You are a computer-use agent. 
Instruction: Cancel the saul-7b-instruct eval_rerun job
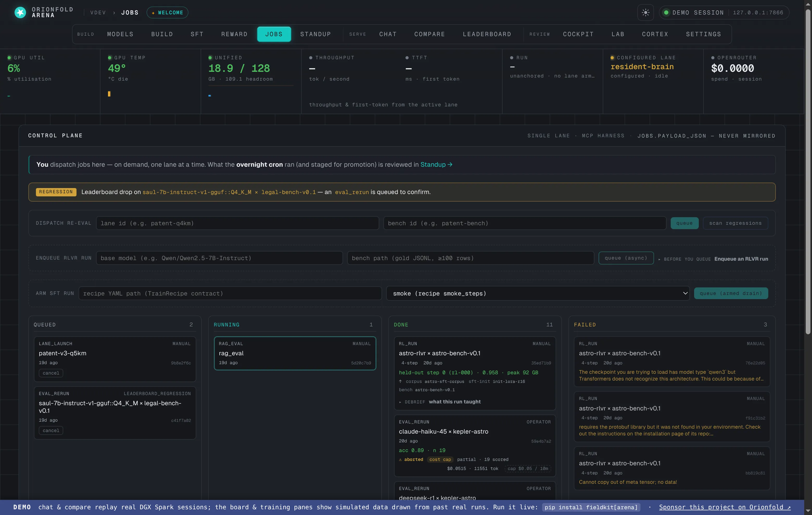(51, 431)
